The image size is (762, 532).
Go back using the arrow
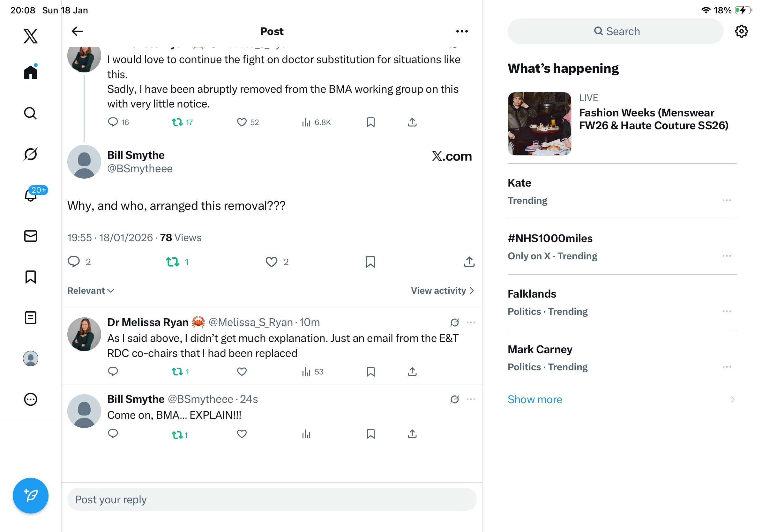[77, 32]
